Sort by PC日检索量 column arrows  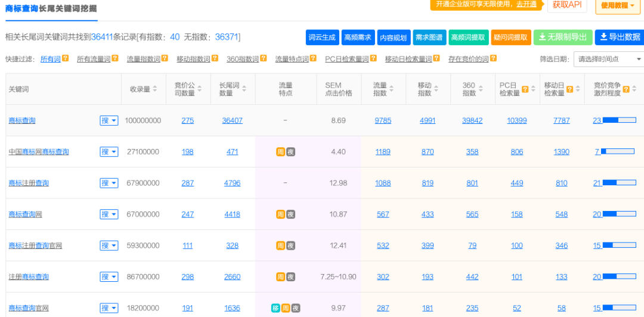(533, 89)
